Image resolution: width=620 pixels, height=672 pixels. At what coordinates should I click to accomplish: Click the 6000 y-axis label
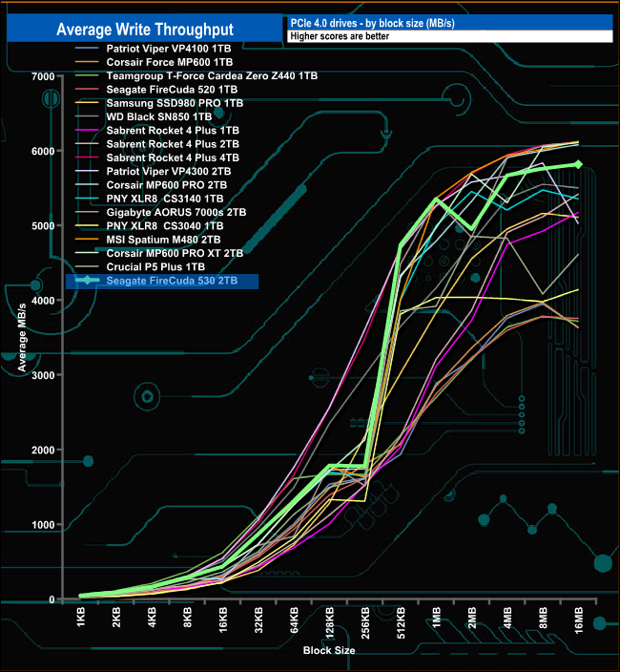pyautogui.click(x=43, y=151)
